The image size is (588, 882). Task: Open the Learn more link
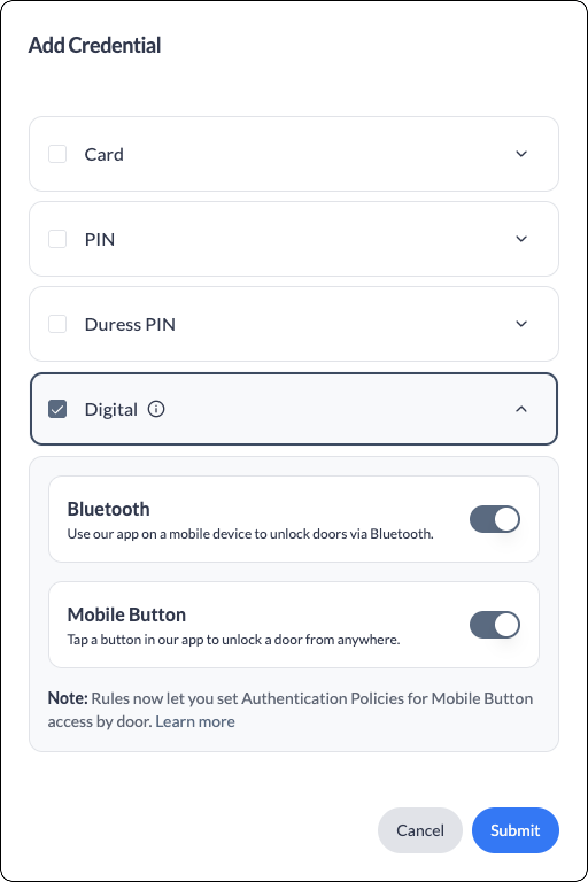pyautogui.click(x=195, y=721)
